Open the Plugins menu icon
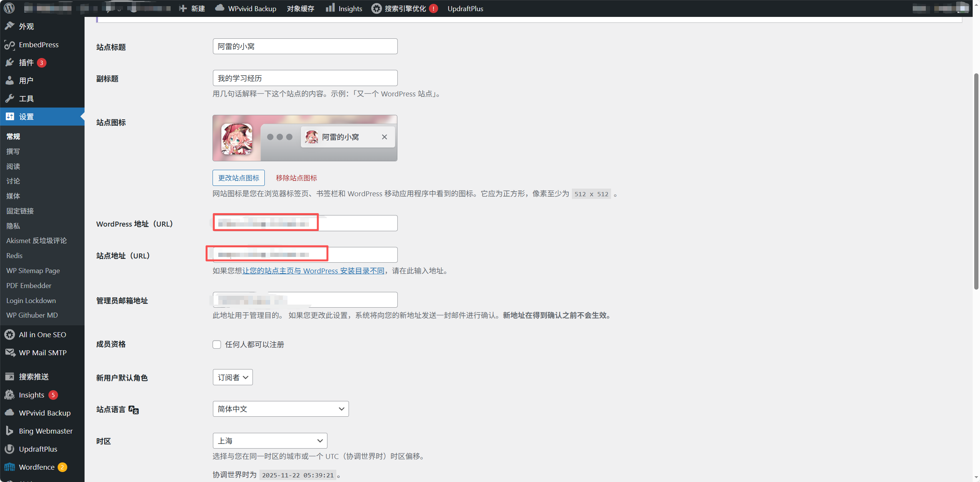Viewport: 980px width, 482px height. [x=10, y=63]
